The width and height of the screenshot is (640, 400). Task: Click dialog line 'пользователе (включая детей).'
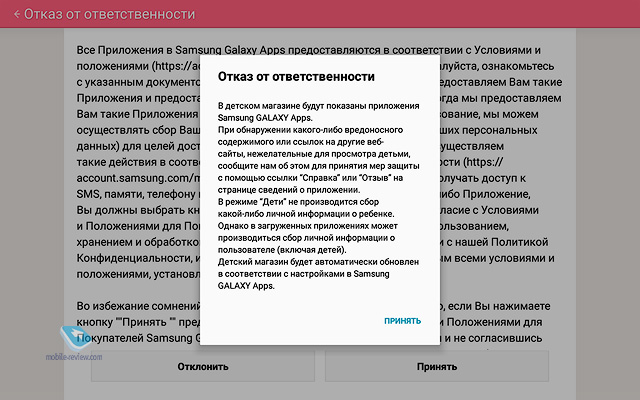tap(282, 250)
